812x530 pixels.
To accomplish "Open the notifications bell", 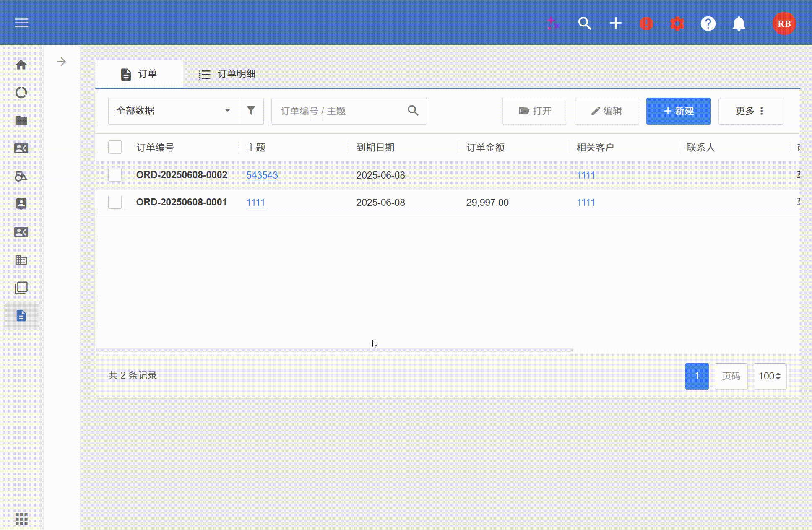I will point(739,23).
